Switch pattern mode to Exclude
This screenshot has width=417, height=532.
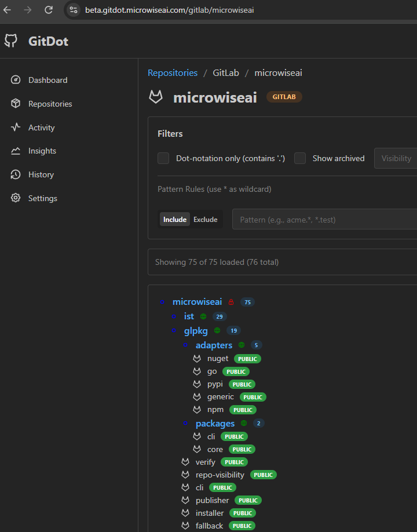click(x=206, y=220)
